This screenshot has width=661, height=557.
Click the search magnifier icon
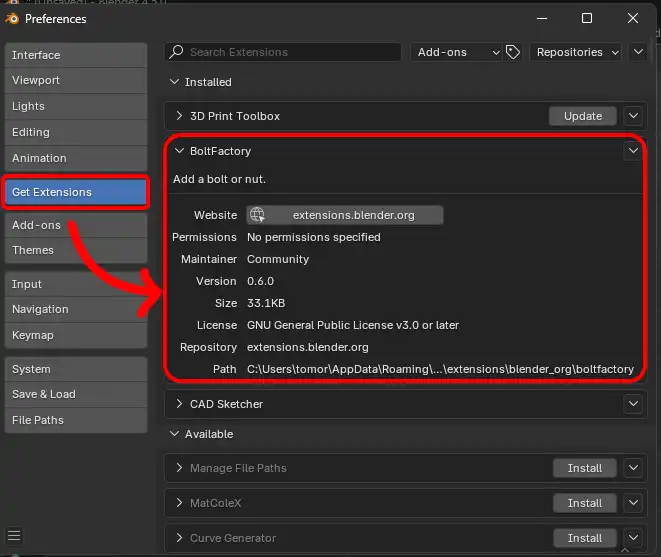[x=176, y=52]
